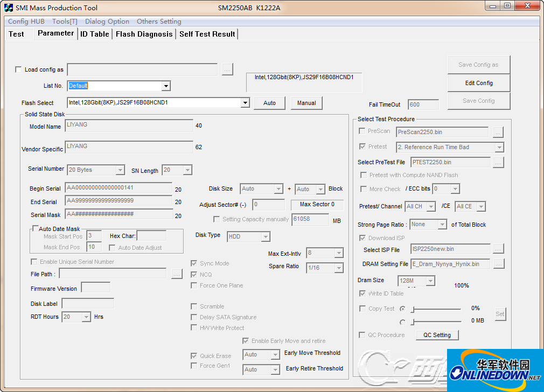Click Adjust Sector# input field
The height and width of the screenshot is (392, 544).
269,205
